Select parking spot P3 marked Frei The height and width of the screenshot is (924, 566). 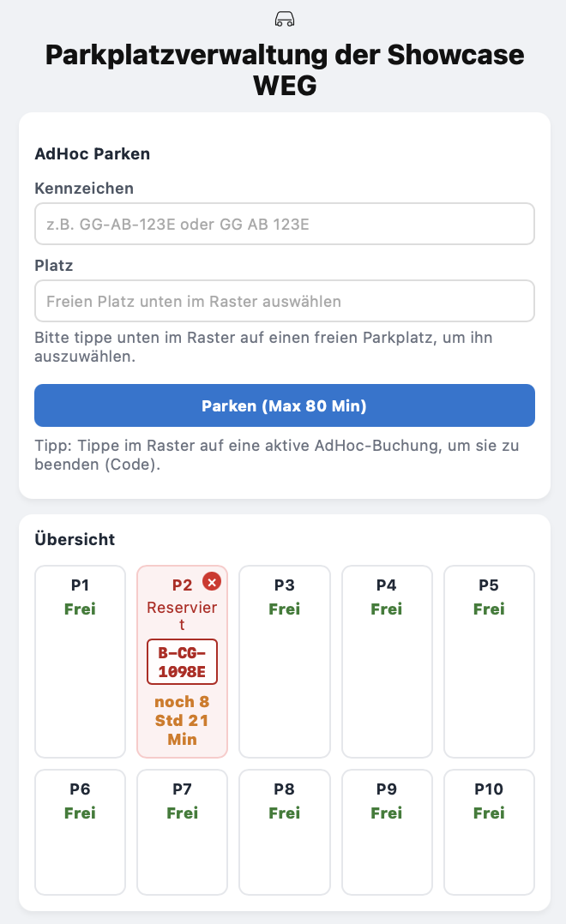click(x=284, y=661)
